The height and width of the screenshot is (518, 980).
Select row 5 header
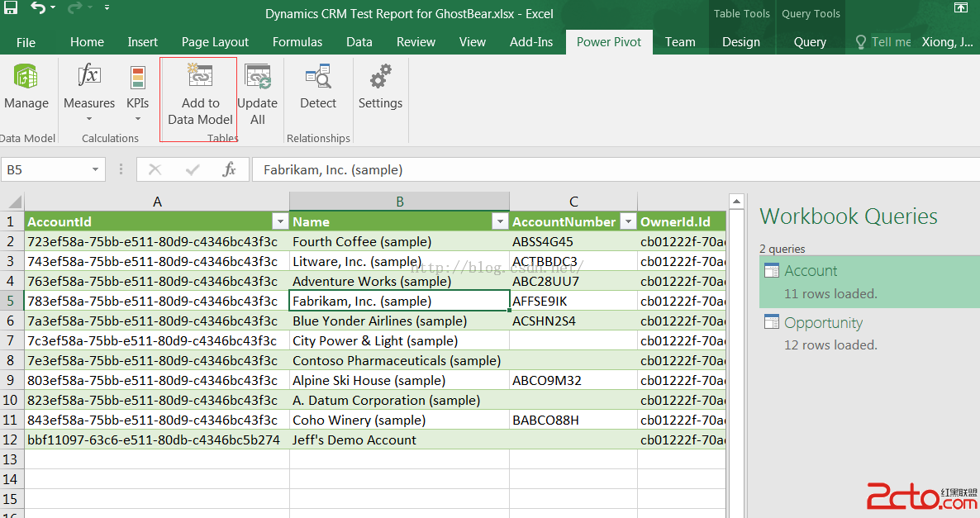point(12,301)
